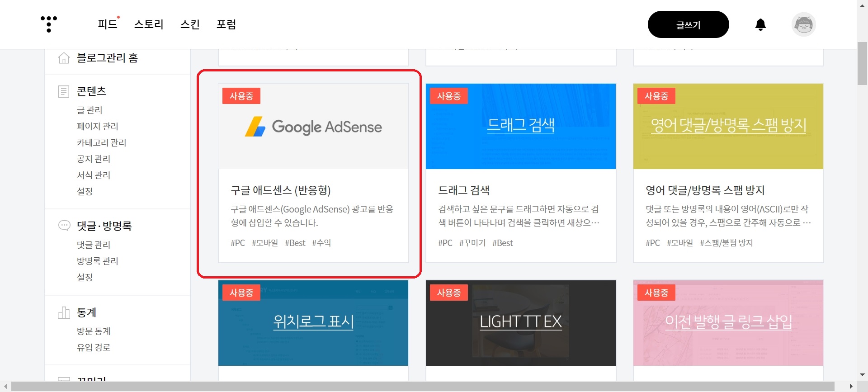
Task: Open 설정 under 콘텐츠
Action: click(85, 191)
